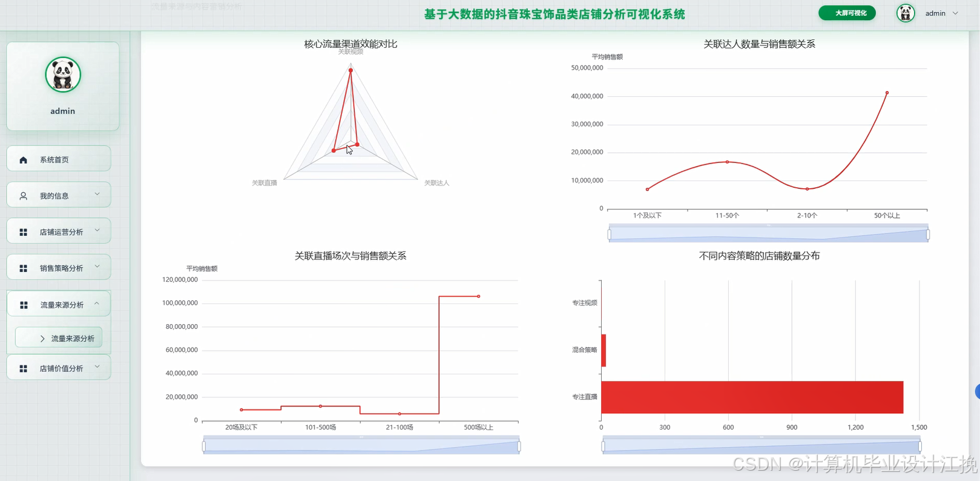Click the 关联直播场次与销售额关系 chart title

(350, 256)
